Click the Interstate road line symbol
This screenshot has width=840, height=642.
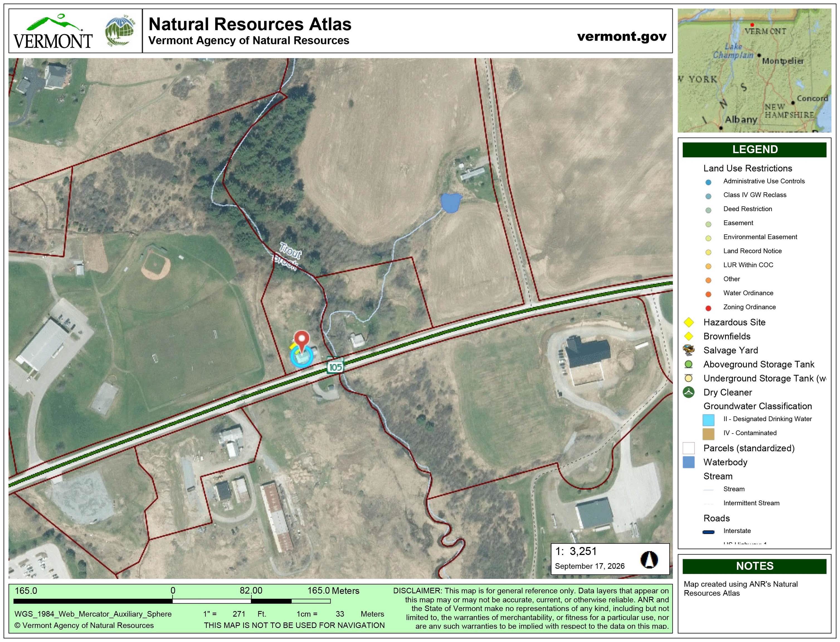pos(708,532)
